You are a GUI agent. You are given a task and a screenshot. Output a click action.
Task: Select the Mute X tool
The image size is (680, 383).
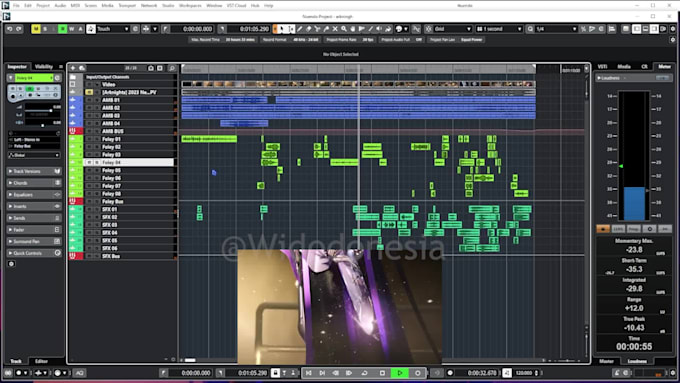(x=335, y=29)
